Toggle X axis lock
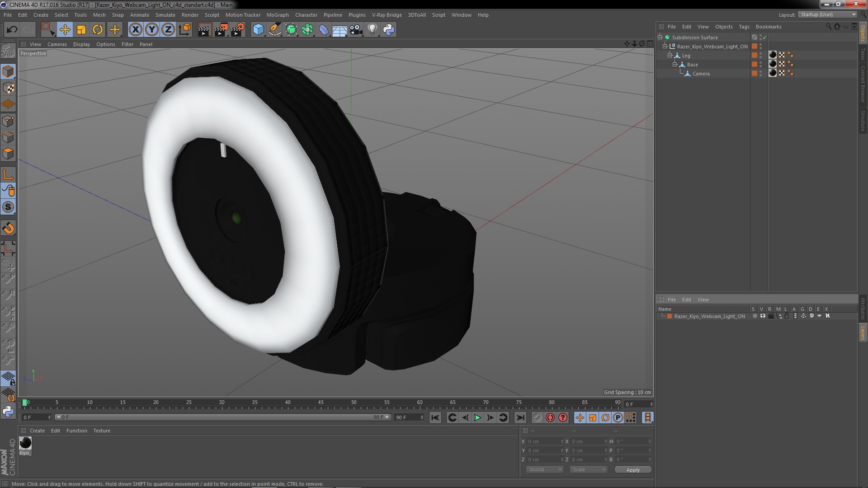Viewport: 868px width, 488px height. [x=135, y=30]
